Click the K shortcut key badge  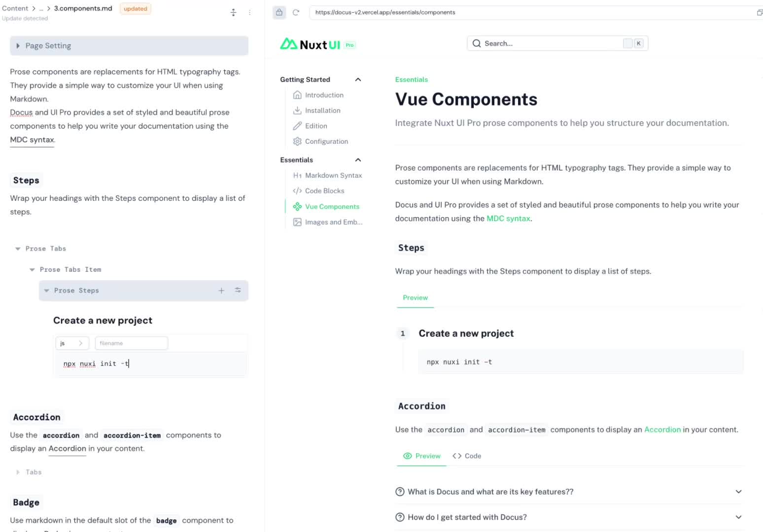click(x=638, y=43)
